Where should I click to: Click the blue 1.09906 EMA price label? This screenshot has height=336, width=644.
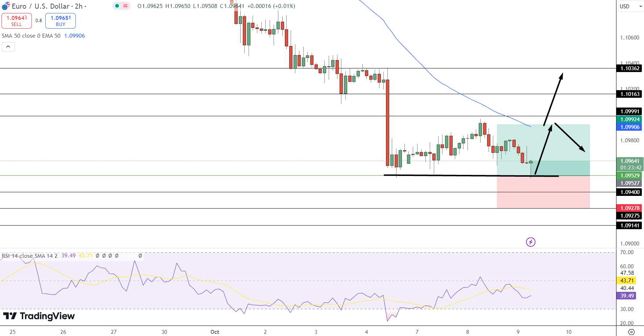point(630,127)
